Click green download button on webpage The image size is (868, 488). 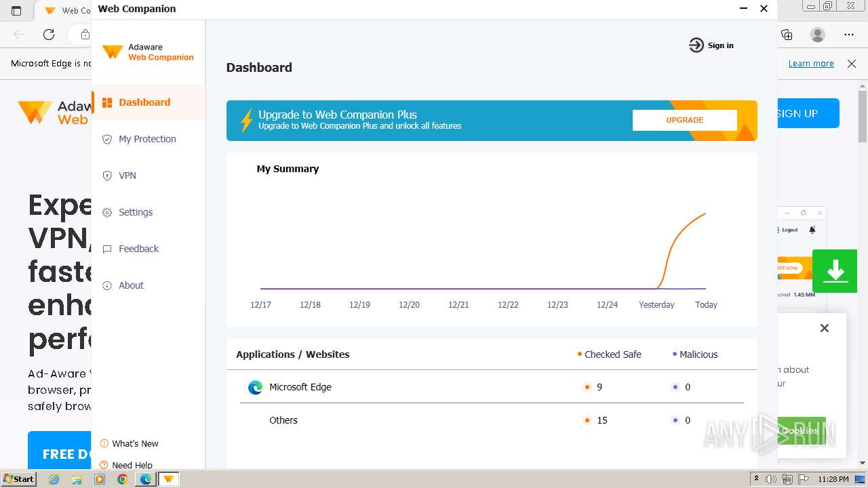pyautogui.click(x=835, y=271)
